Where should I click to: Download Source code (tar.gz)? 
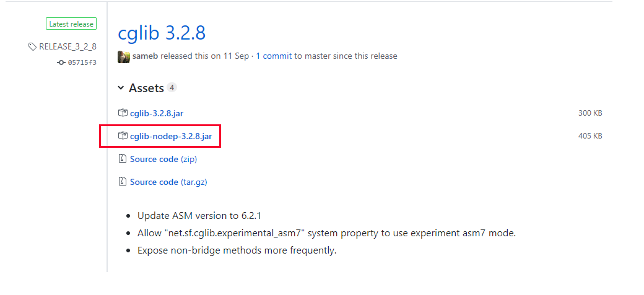pyautogui.click(x=168, y=182)
